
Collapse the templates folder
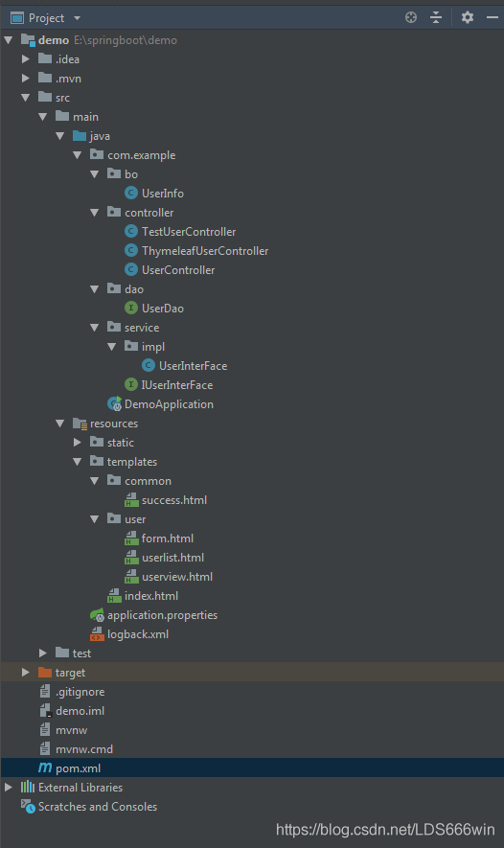(x=78, y=461)
